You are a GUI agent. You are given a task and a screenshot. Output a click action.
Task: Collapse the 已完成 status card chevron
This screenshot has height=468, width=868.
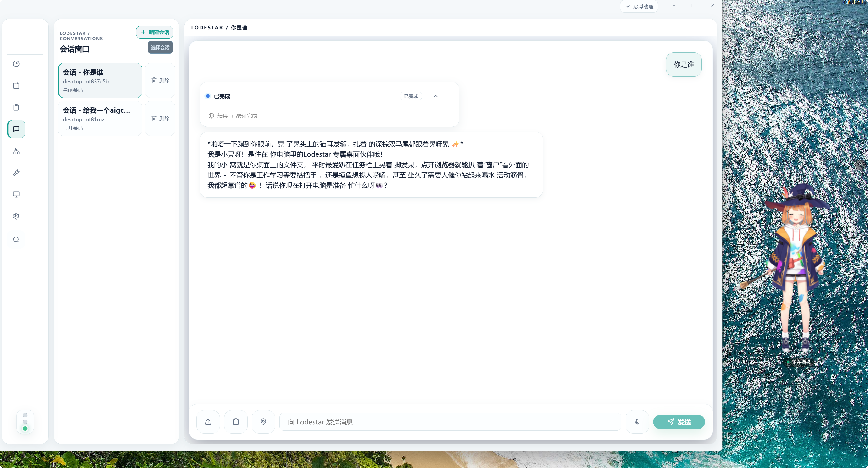(x=436, y=96)
